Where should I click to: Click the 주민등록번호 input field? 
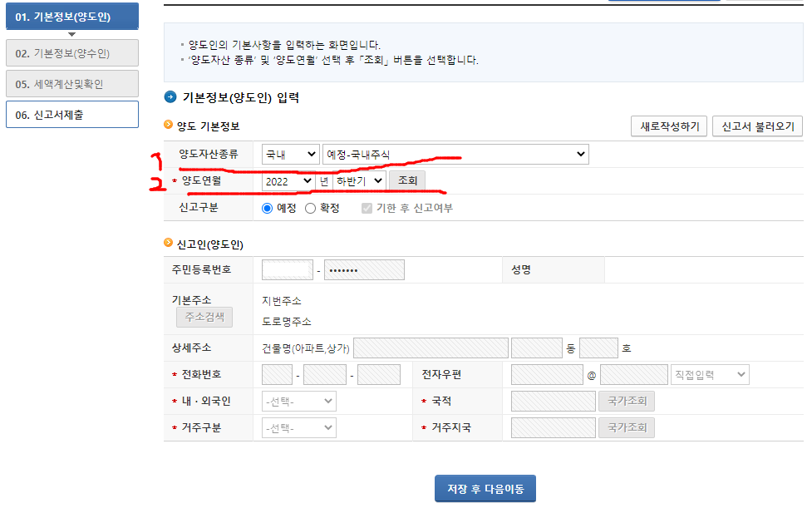(286, 269)
